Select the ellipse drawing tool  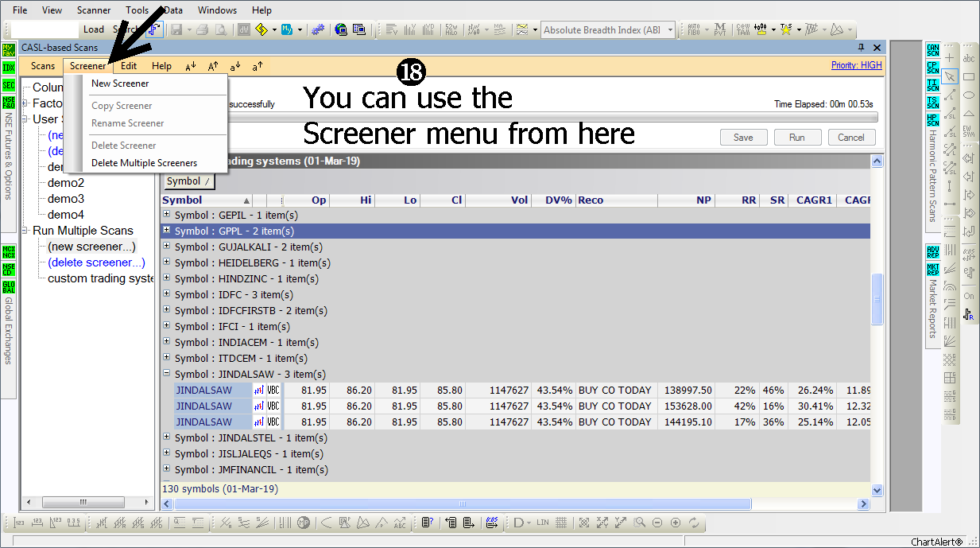pyautogui.click(x=969, y=95)
